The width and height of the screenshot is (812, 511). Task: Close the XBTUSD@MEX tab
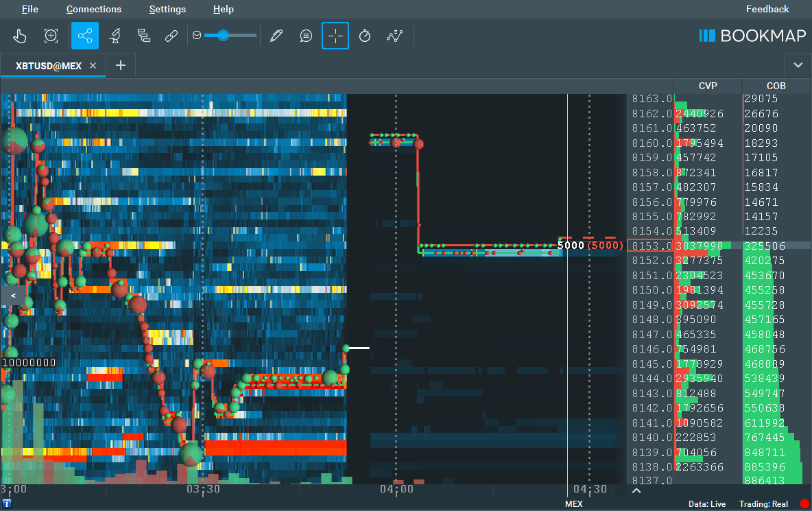coord(93,66)
